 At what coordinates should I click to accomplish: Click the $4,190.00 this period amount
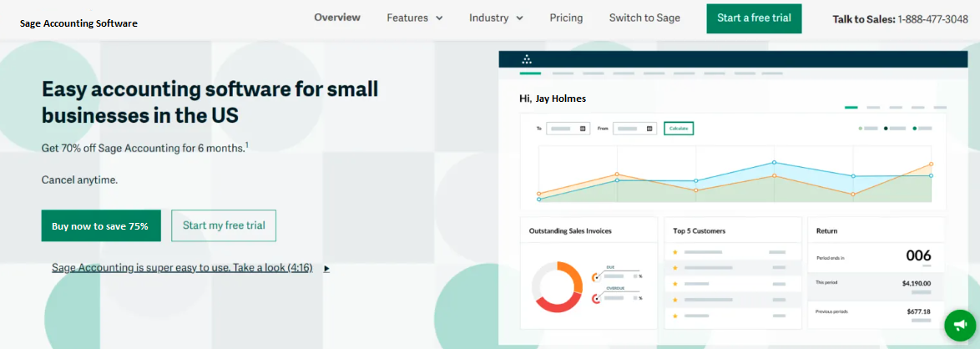[917, 283]
